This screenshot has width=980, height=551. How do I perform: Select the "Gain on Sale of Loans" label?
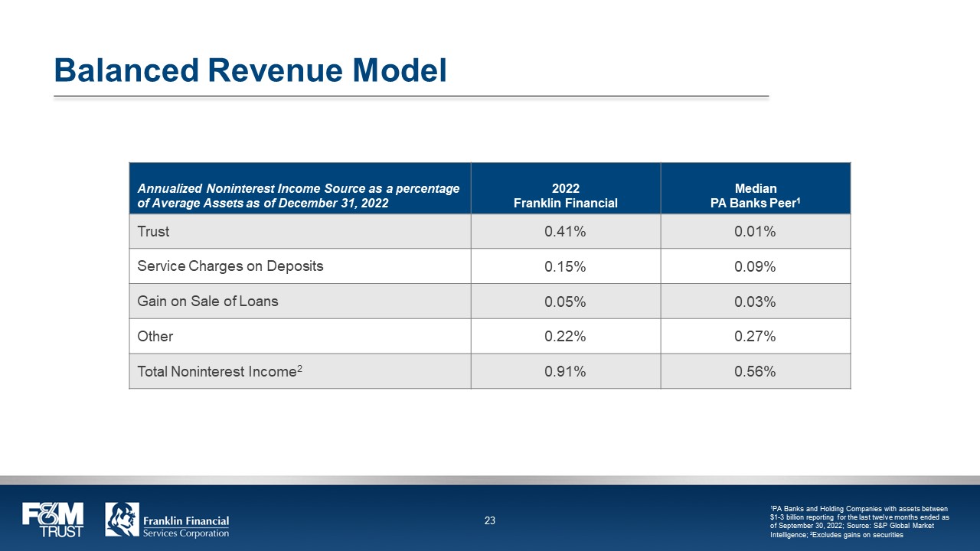point(207,302)
